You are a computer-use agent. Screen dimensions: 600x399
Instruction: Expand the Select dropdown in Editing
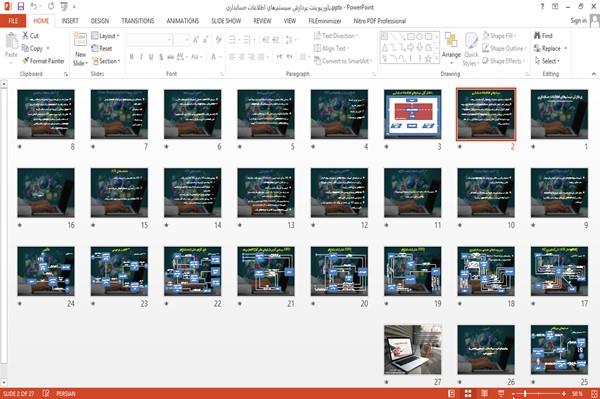coord(547,61)
